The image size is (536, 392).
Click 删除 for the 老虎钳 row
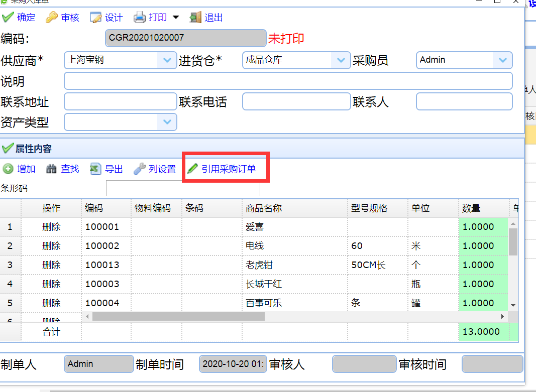coord(51,265)
